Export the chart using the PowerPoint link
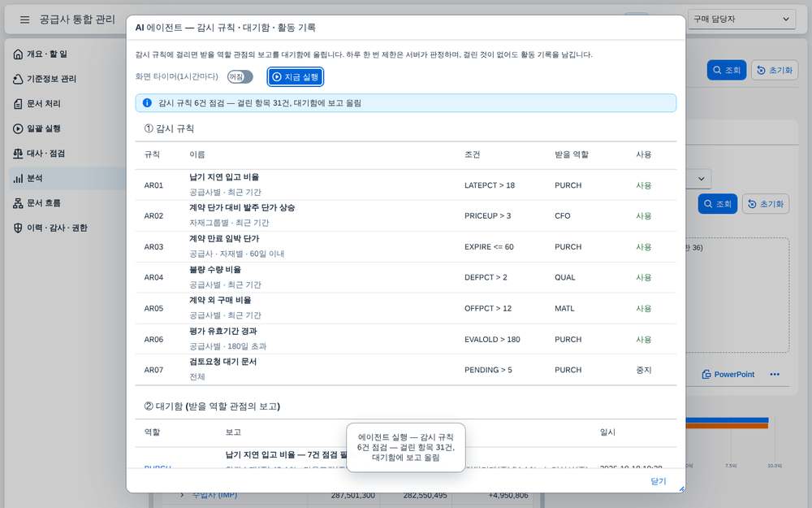The image size is (812, 508). 728,374
